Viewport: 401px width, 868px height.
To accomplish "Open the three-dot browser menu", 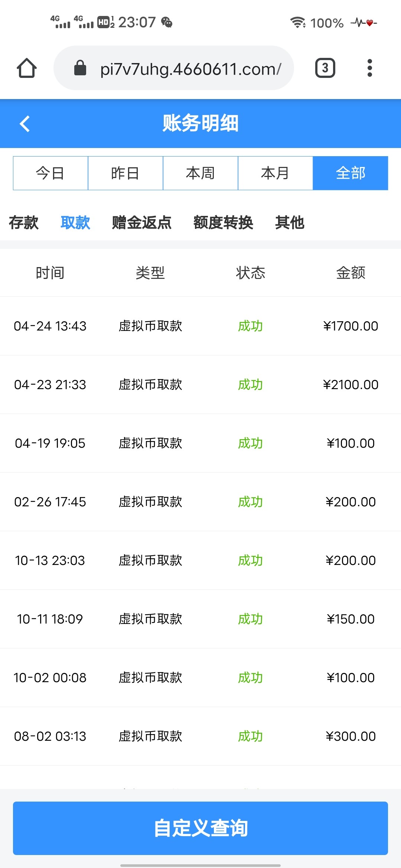I will point(369,68).
